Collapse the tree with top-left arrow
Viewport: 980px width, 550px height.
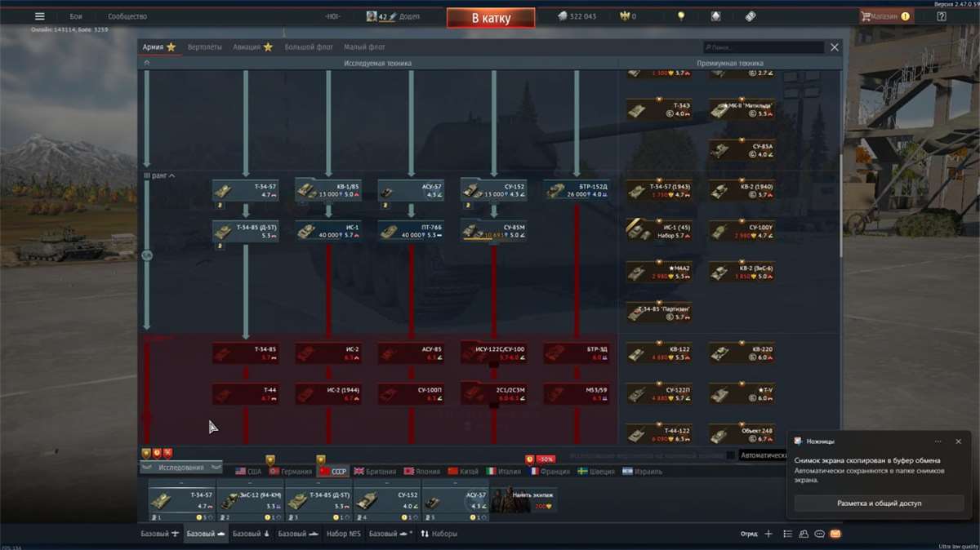pos(147,63)
